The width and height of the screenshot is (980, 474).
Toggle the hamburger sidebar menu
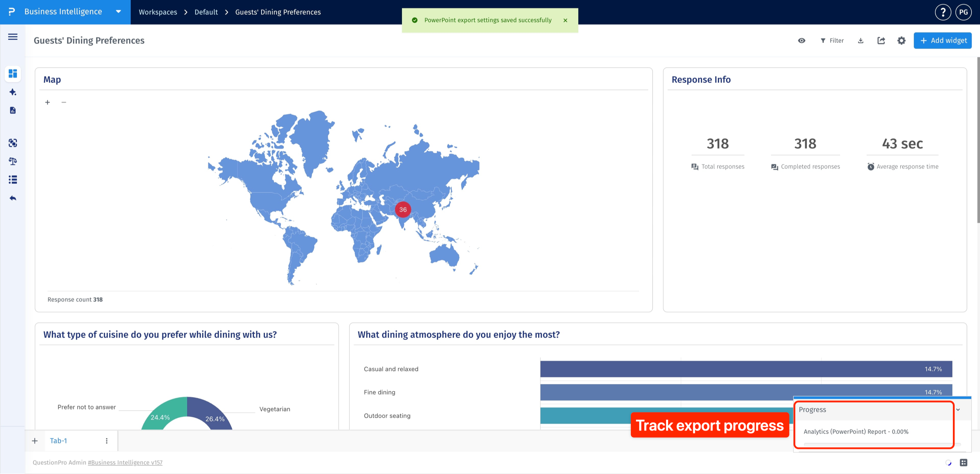pos(13,37)
